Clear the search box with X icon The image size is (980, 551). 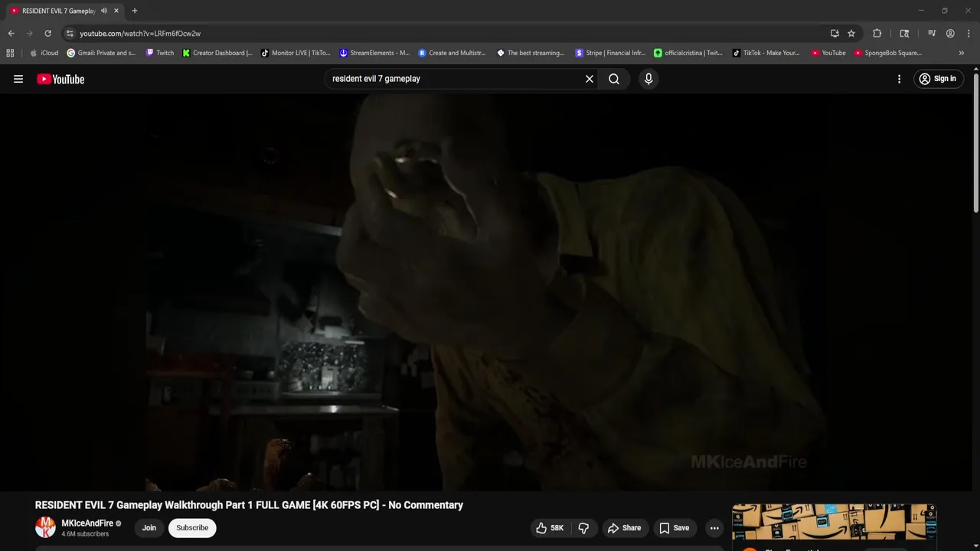coord(590,79)
